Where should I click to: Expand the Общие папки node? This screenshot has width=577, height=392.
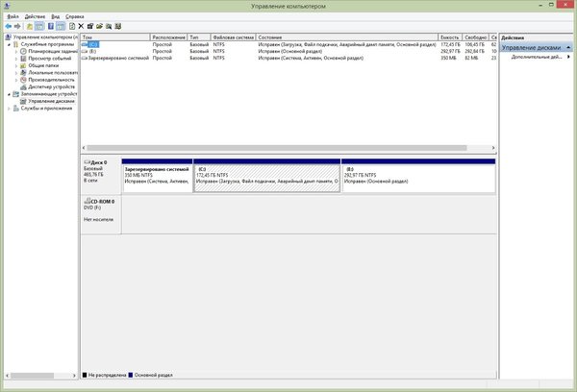click(x=16, y=66)
